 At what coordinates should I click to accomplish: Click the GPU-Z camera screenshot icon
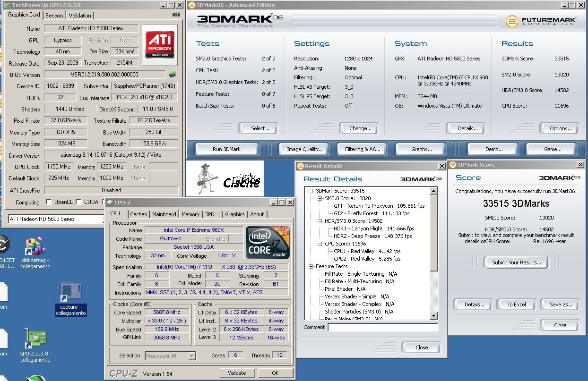176,15
